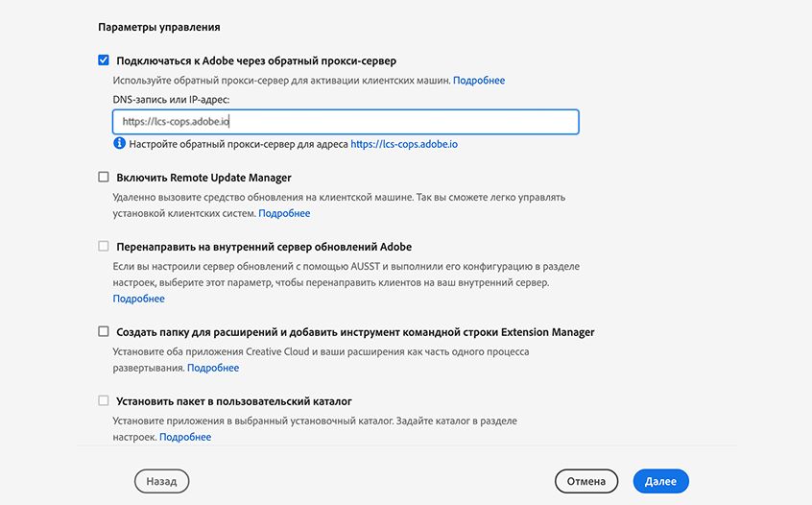Click the "DNS-запись или IP-адрес" field label
Image resolution: width=812 pixels, height=505 pixels.
171,100
